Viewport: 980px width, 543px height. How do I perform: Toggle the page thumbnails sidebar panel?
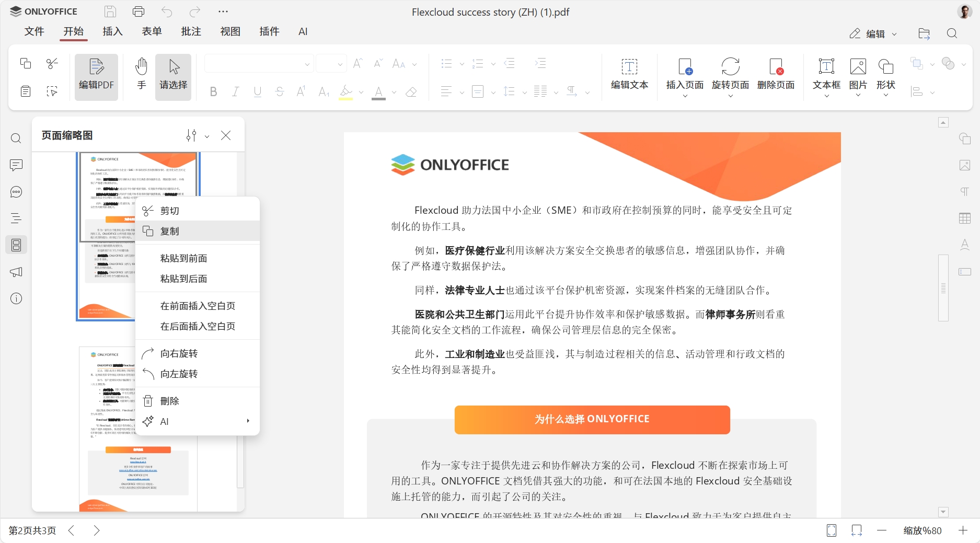click(16, 245)
